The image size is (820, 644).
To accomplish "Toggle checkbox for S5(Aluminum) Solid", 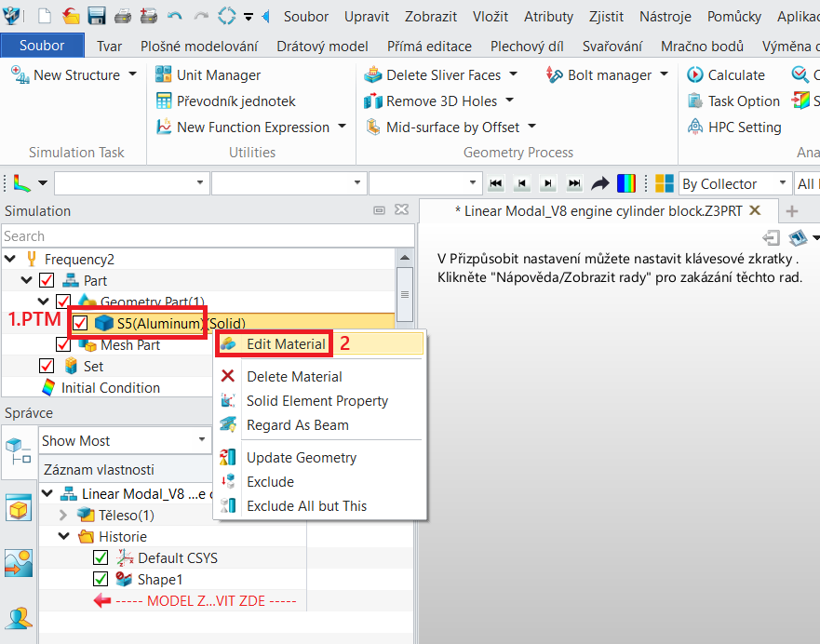I will point(80,324).
